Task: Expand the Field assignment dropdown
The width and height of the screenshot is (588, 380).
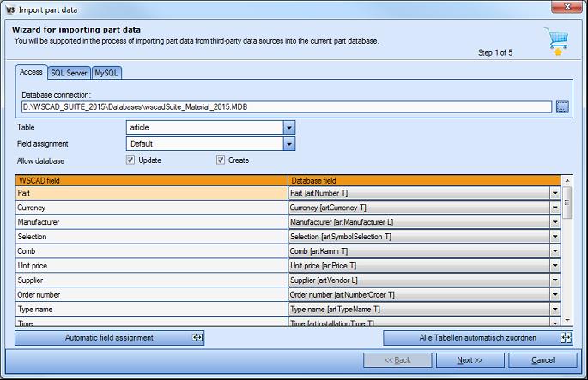Action: pyautogui.click(x=289, y=144)
